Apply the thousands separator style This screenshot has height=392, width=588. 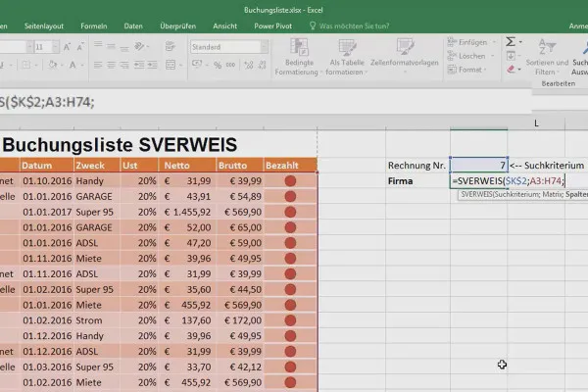230,65
